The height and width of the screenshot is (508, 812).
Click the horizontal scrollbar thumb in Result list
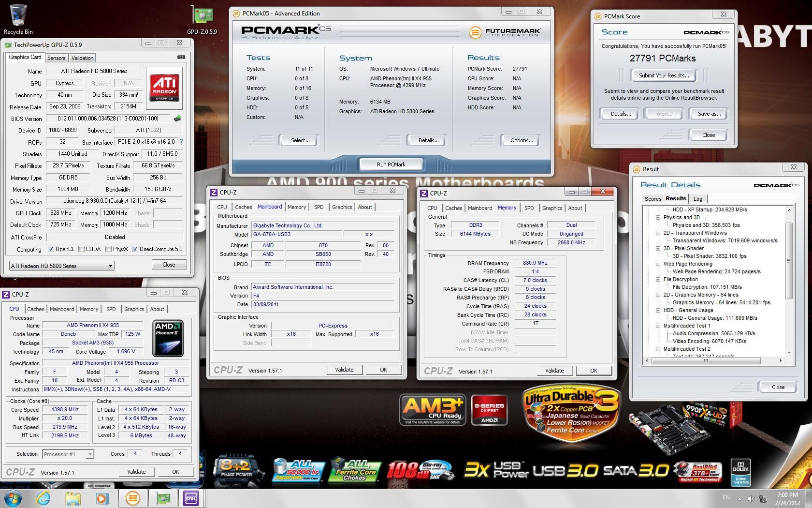706,360
